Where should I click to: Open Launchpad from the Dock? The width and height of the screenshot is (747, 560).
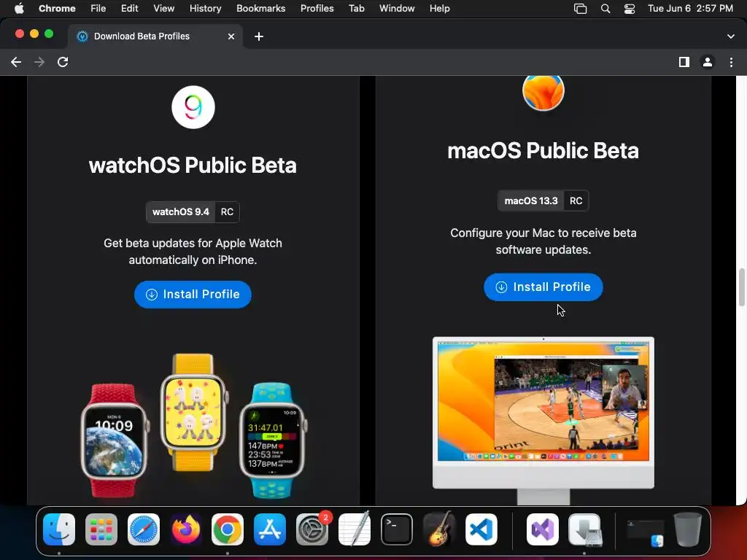101,529
